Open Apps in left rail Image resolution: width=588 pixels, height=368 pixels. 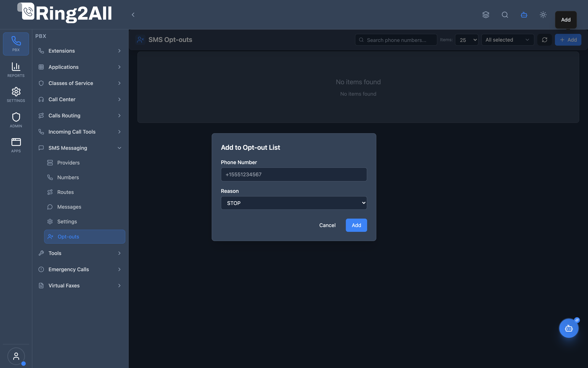click(x=16, y=145)
